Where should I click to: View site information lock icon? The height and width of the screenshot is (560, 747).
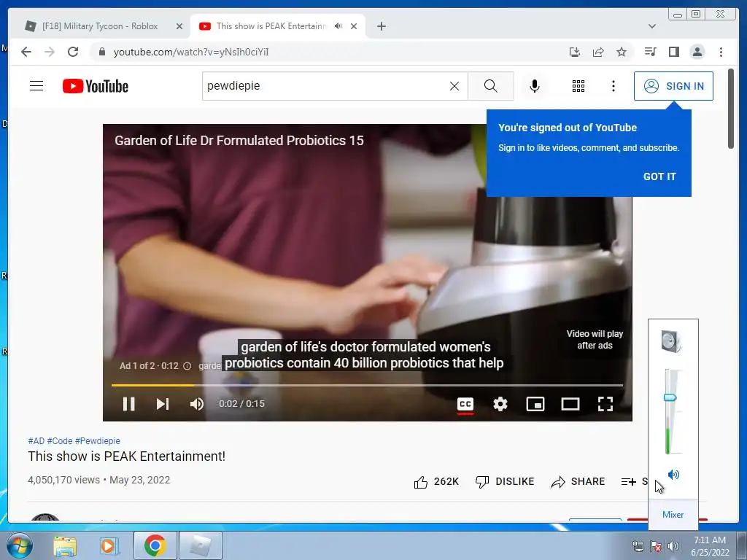coord(101,52)
